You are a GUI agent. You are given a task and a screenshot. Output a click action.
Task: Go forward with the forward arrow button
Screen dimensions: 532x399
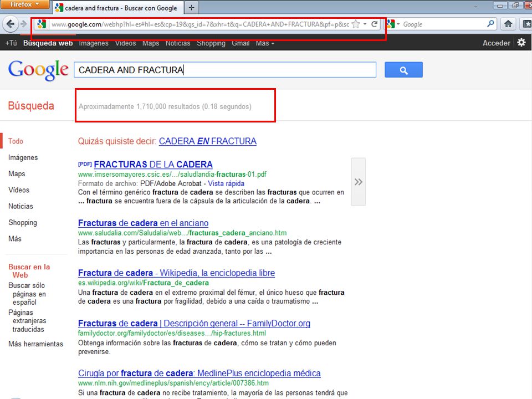click(x=23, y=24)
